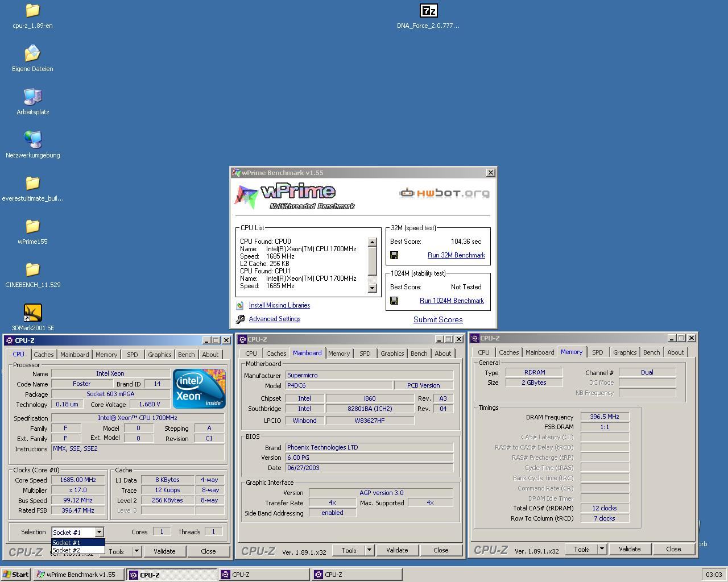
Task: Close the wPrime Benchmark window
Action: click(x=491, y=173)
